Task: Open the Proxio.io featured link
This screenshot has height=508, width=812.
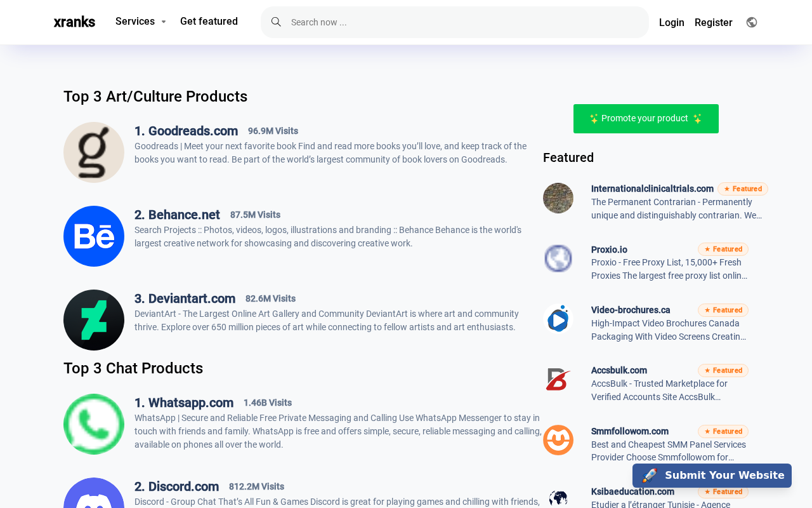Action: pos(609,250)
